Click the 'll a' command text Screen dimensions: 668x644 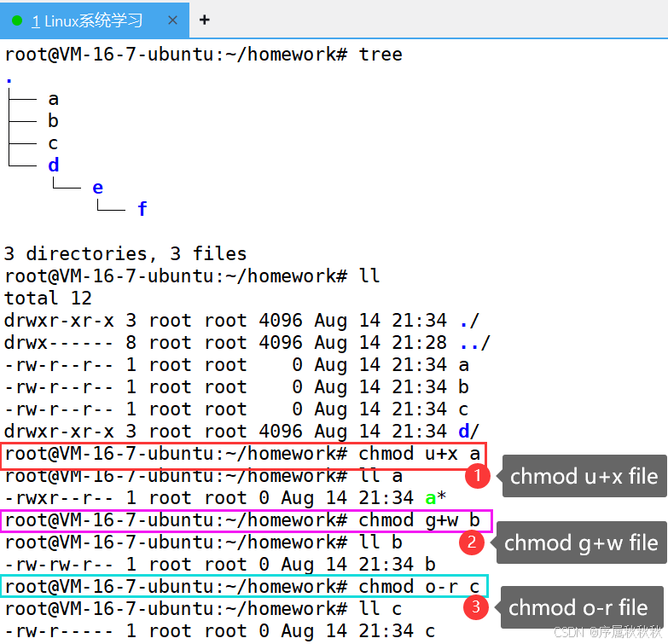point(380,476)
